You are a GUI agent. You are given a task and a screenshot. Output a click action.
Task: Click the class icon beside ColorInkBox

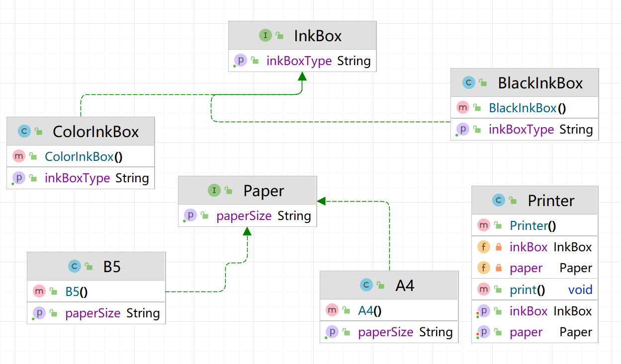(24, 131)
